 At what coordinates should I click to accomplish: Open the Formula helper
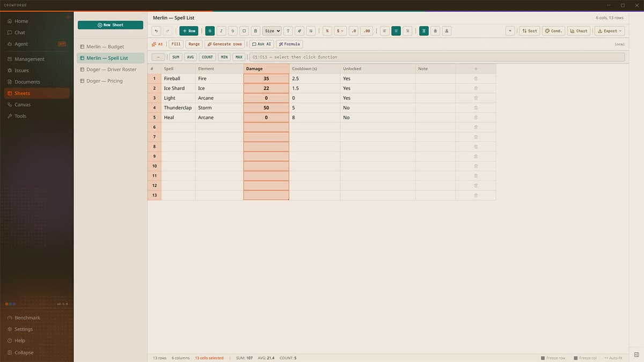pyautogui.click(x=289, y=44)
